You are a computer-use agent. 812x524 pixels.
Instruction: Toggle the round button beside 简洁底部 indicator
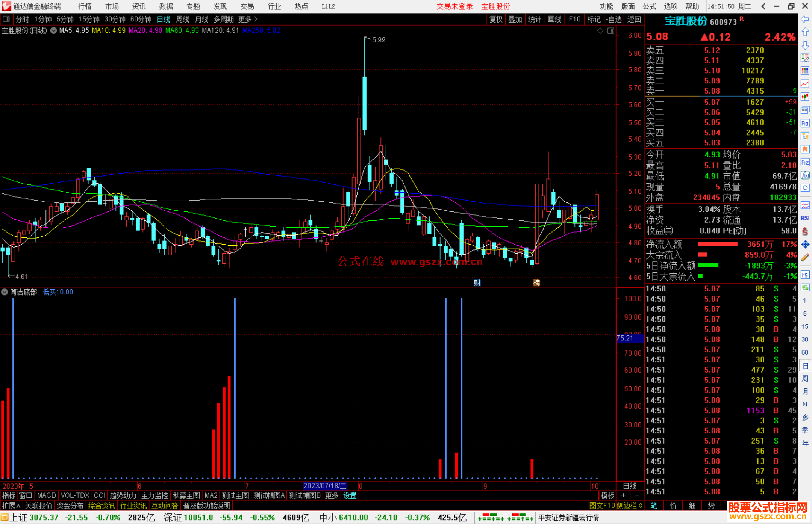coord(5,292)
